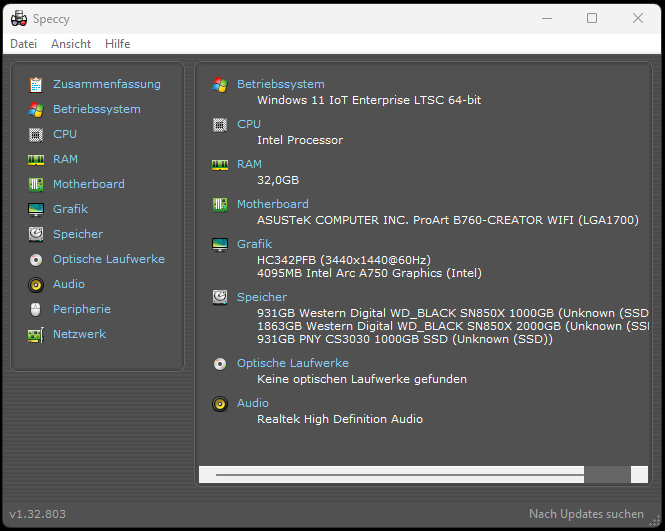Click the Speicher heading link in summary
665x531 pixels.
click(x=262, y=297)
